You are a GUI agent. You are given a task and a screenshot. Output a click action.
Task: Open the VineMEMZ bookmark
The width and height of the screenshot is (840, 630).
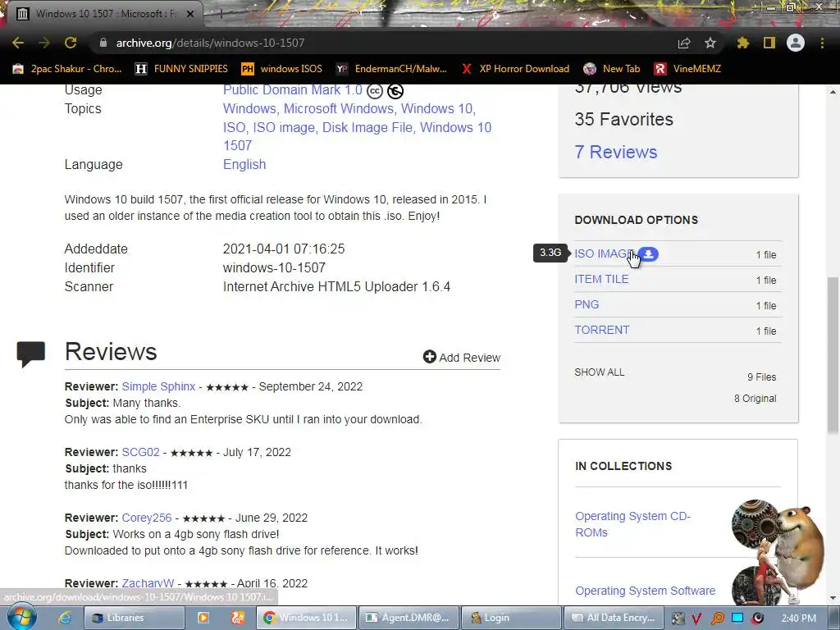(x=687, y=69)
